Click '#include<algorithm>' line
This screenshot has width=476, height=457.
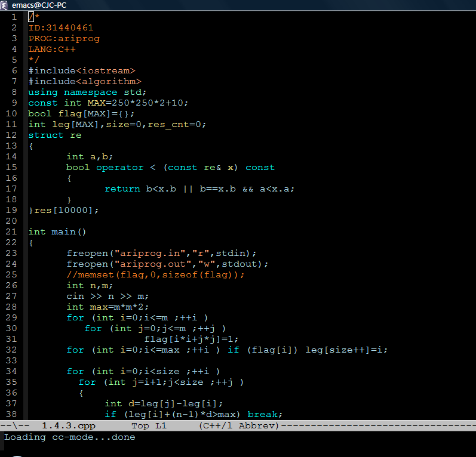point(85,81)
